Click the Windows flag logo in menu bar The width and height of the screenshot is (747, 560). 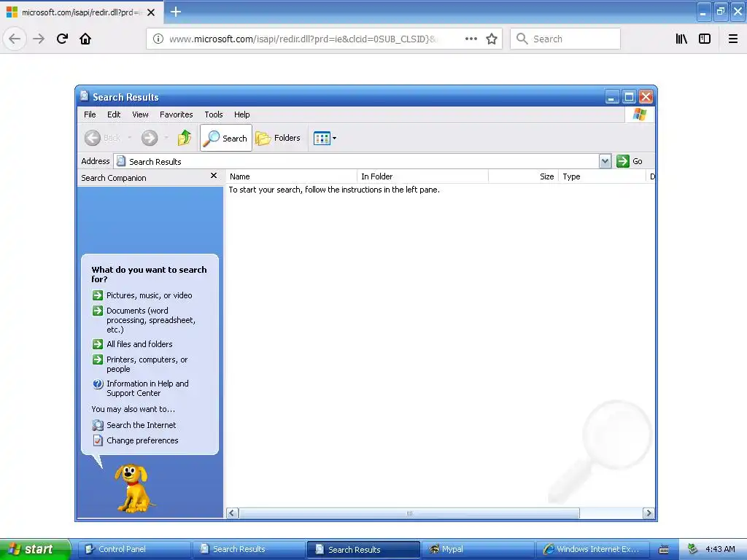640,114
